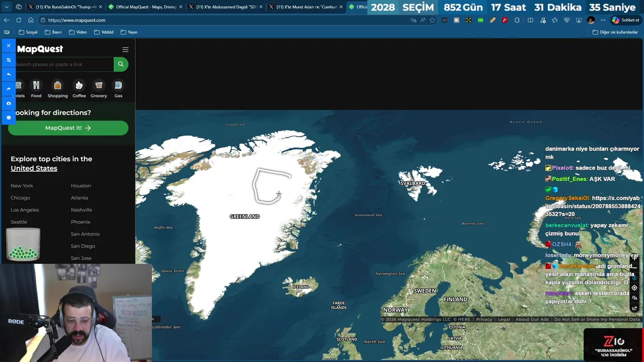Open the Basın bookmarks folder
This screenshot has width=644, height=362.
(x=53, y=32)
